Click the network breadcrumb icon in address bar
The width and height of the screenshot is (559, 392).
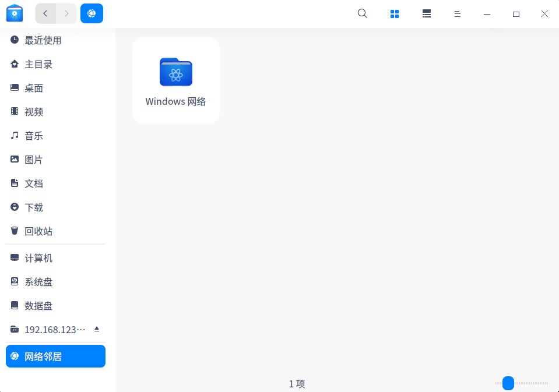tap(92, 13)
